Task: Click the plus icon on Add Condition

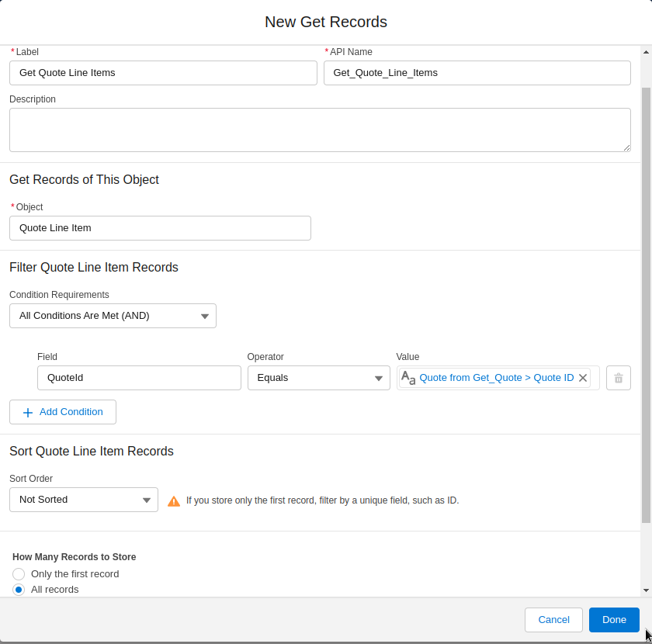Action: click(28, 412)
